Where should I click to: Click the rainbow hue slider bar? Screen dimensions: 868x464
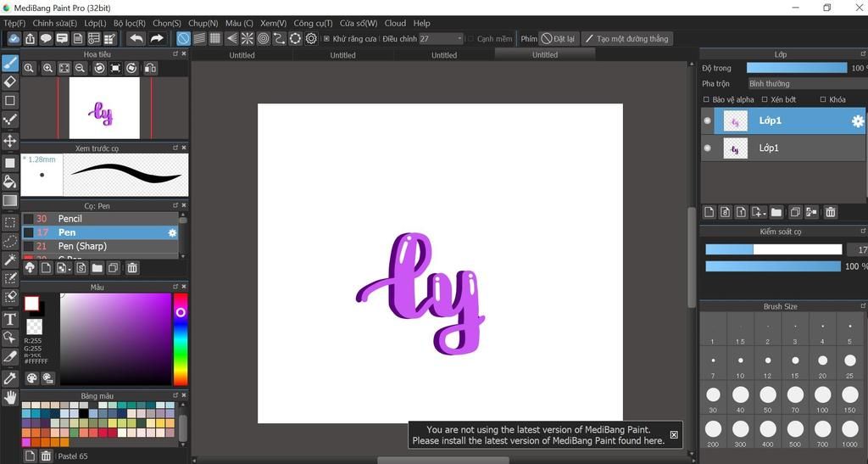click(181, 338)
